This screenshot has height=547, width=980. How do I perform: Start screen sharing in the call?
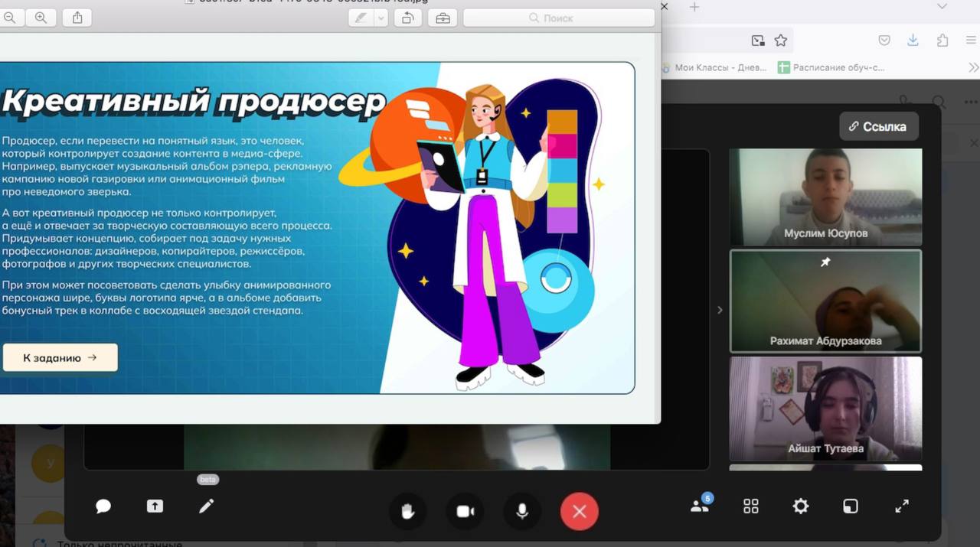(x=155, y=506)
